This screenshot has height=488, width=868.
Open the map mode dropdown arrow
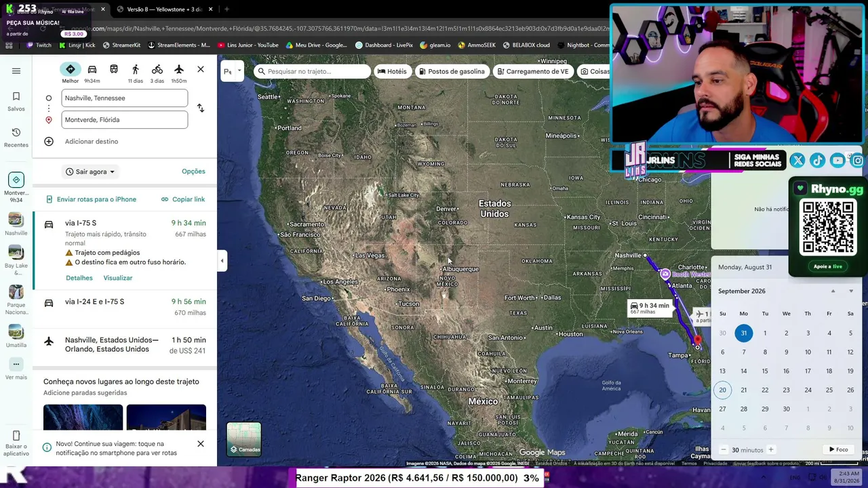pyautogui.click(x=239, y=71)
